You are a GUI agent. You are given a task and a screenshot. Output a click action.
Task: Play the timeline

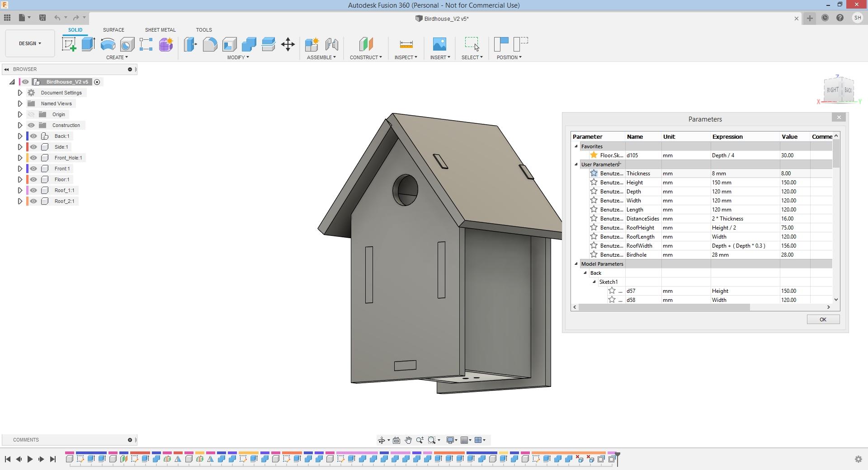coord(30,459)
